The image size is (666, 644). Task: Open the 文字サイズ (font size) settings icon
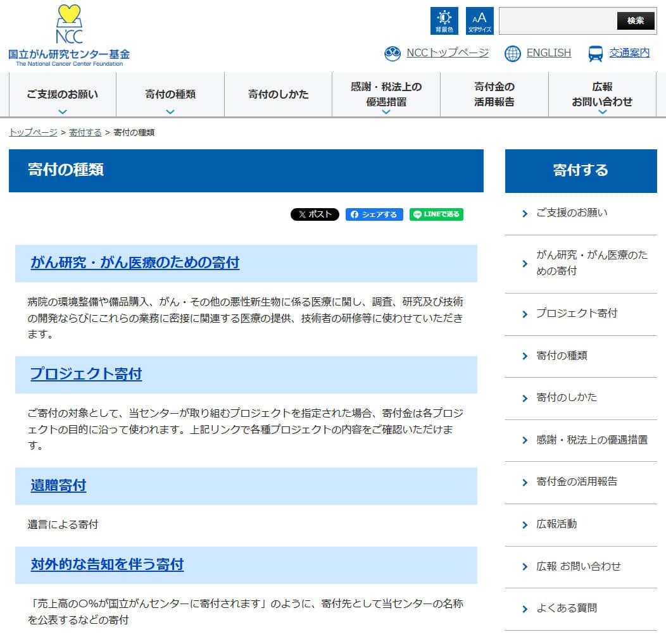click(x=480, y=20)
